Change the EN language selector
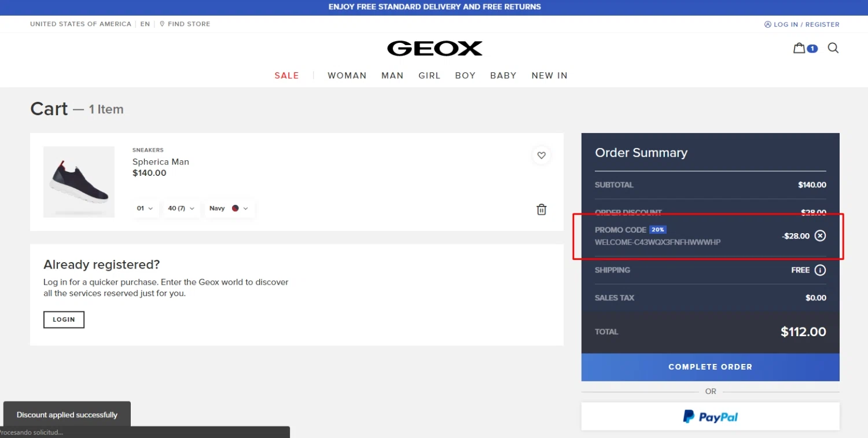This screenshot has height=438, width=868. point(145,24)
